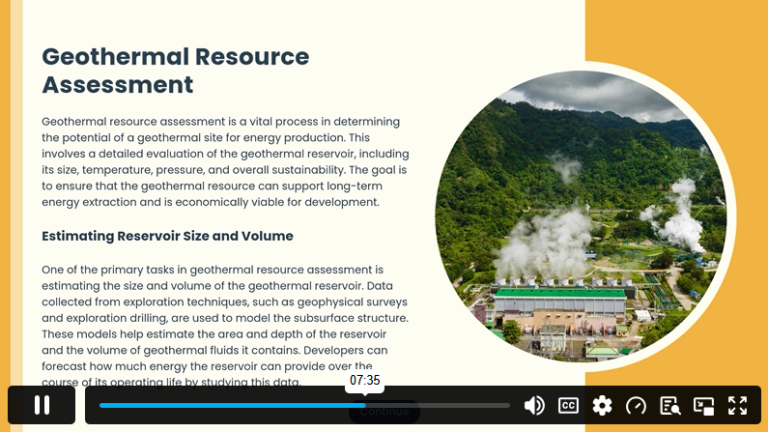Click the paragraph starting 'One of the primary tasks'
Viewport: 768px width, 432px height.
pyautogui.click(x=225, y=326)
